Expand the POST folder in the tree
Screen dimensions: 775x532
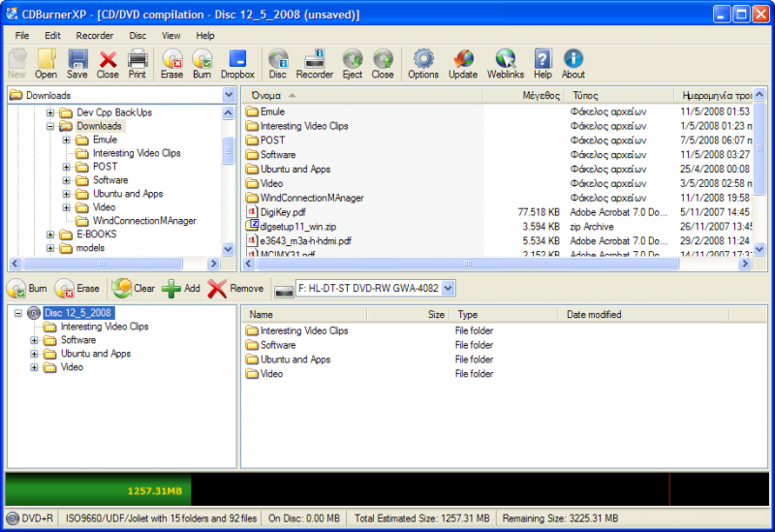(x=67, y=167)
